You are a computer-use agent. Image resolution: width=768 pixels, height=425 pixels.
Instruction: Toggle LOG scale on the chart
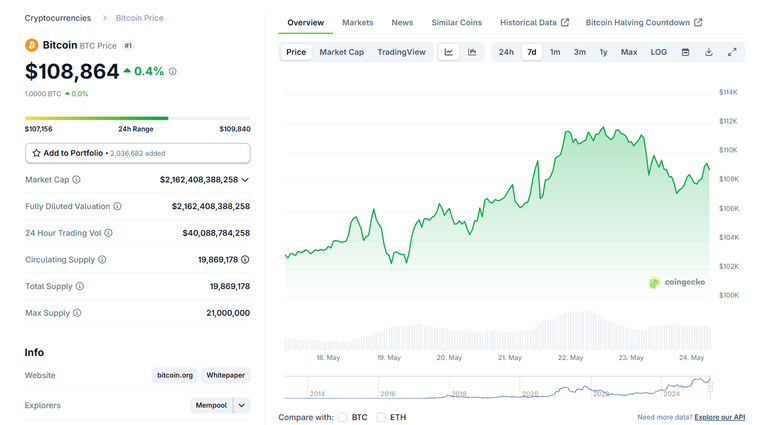point(658,52)
